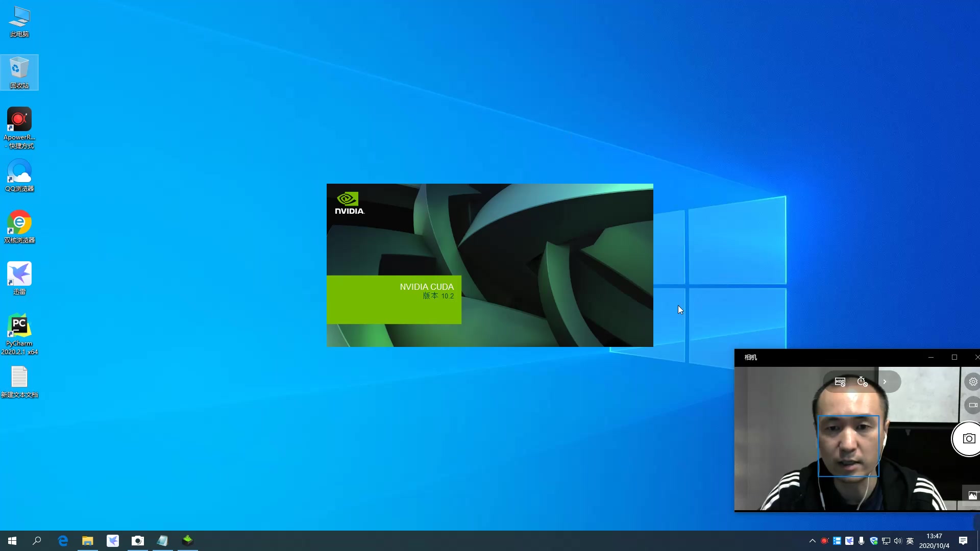This screenshot has height=551, width=980.
Task: Switch to NVIDIA installer in taskbar
Action: (188, 541)
